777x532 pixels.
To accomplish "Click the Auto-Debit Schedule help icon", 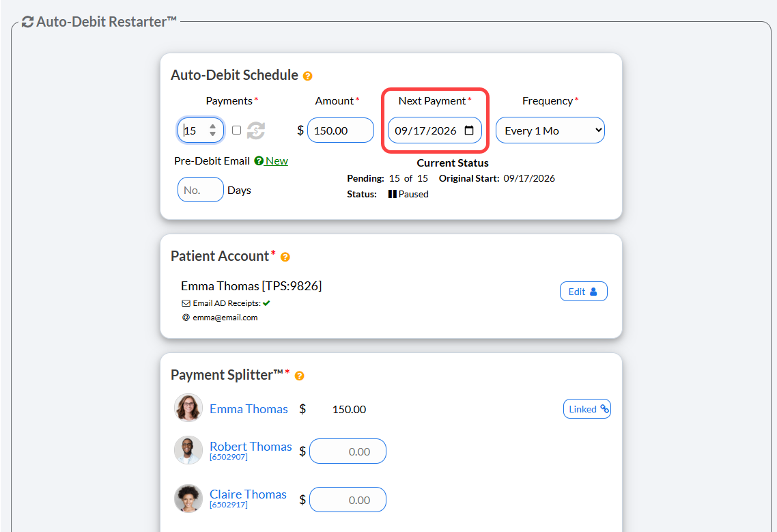I will pyautogui.click(x=307, y=76).
